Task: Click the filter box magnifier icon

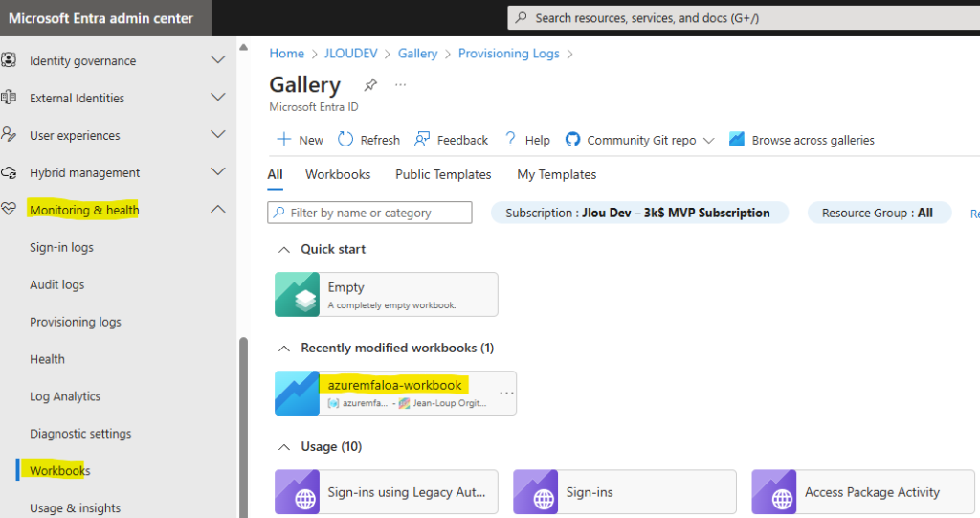Action: (x=279, y=212)
